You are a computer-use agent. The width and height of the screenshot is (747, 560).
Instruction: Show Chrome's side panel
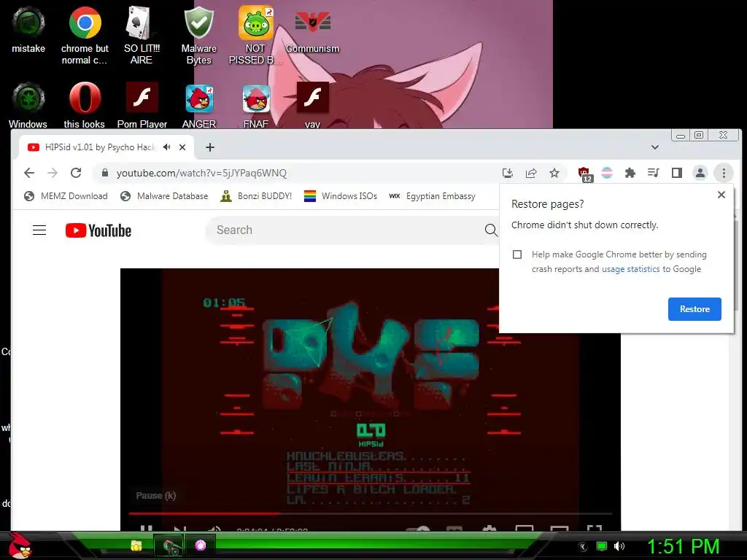676,173
